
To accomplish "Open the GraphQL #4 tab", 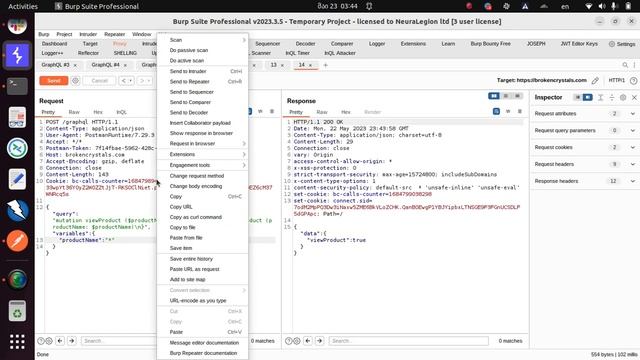I will coord(105,65).
